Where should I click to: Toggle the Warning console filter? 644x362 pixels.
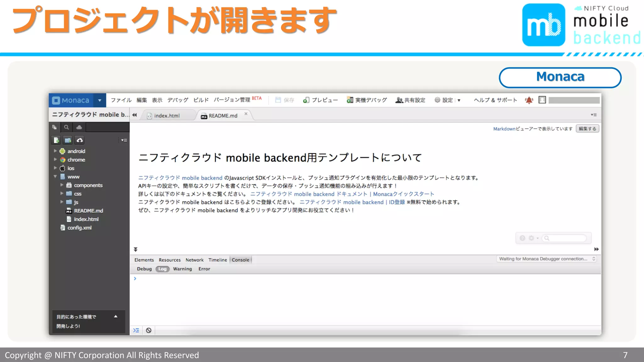pos(182,269)
